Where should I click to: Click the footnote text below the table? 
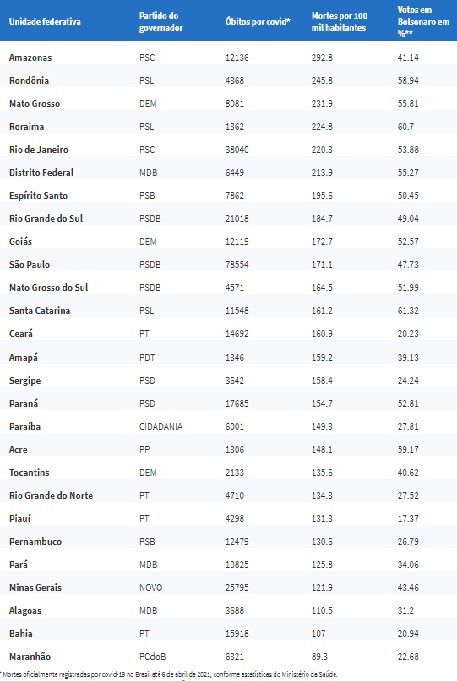click(169, 674)
